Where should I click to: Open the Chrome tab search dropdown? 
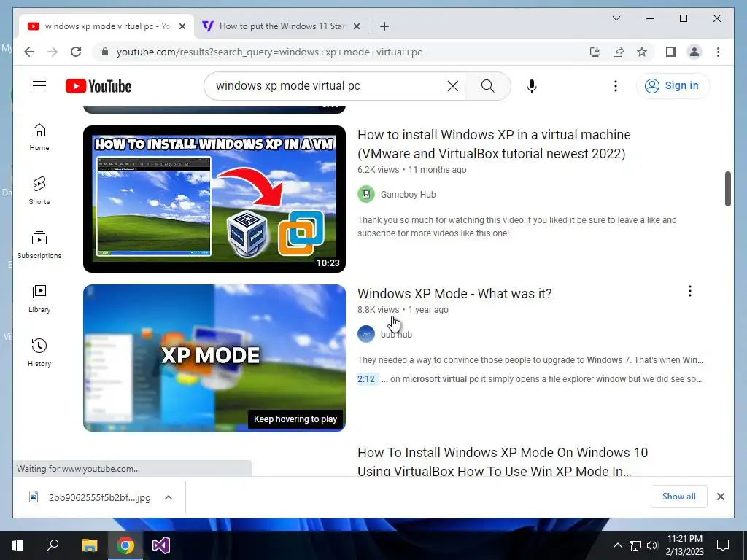(616, 18)
